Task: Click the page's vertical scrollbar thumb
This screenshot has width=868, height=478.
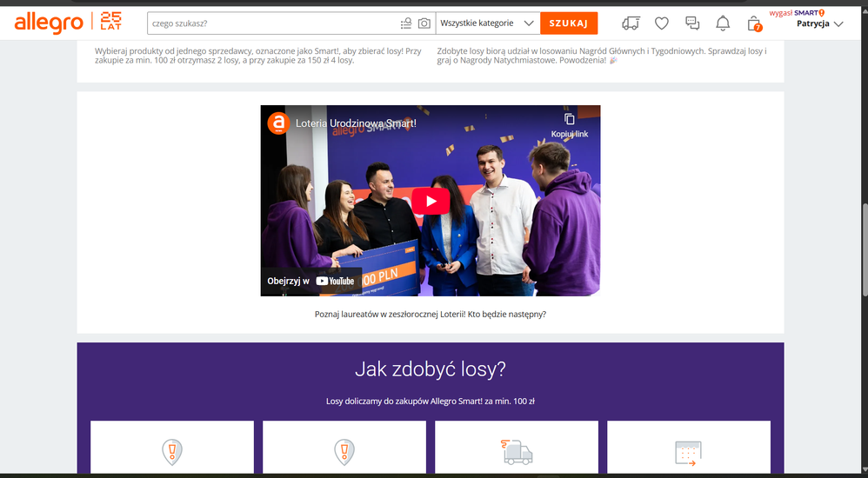Action: point(864,250)
